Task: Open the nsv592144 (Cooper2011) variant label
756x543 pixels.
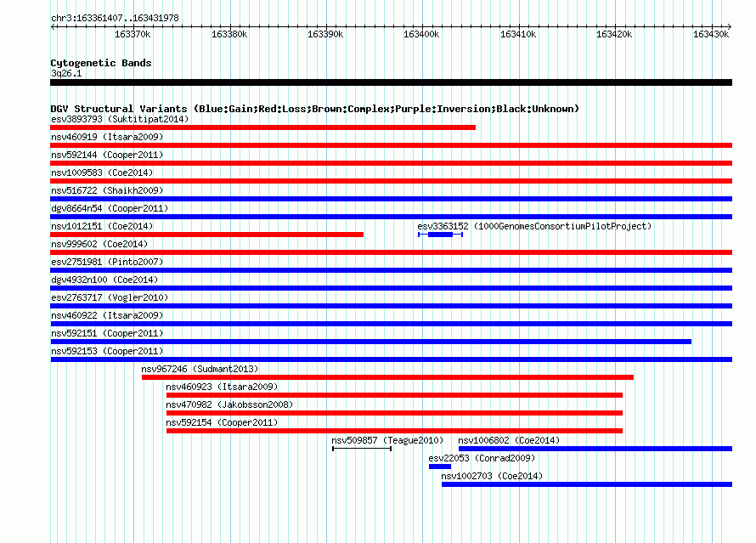Action: [x=107, y=155]
